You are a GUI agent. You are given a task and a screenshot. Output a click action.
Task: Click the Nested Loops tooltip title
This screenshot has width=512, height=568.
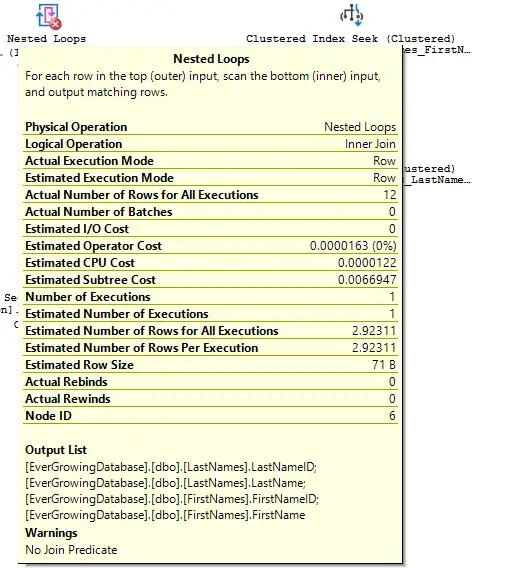(211, 59)
